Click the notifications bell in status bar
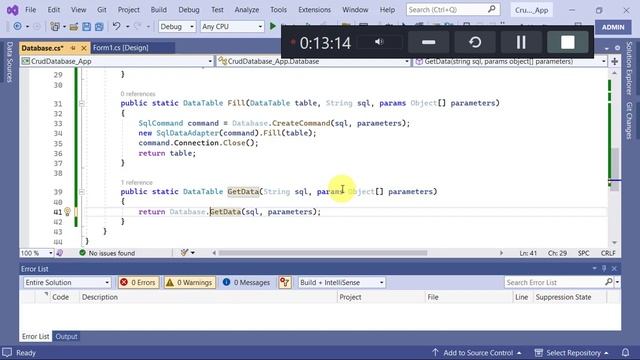This screenshot has height=360, width=640. point(625,352)
